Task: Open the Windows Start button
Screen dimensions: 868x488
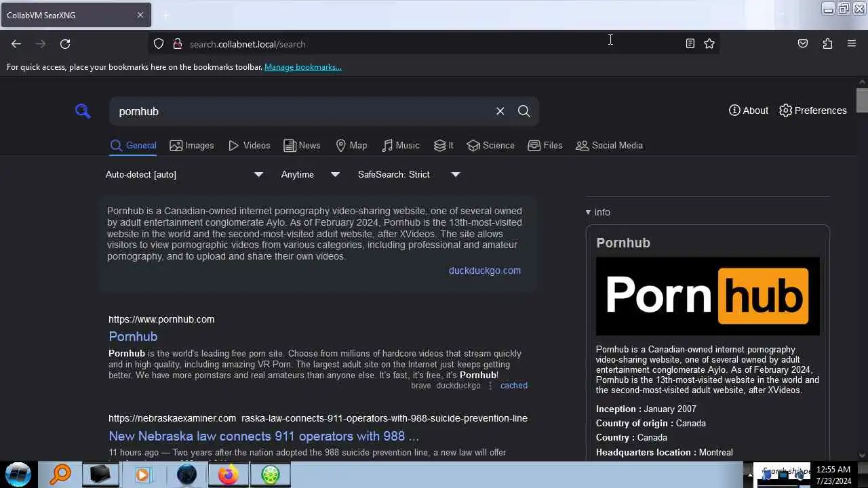Action: (x=18, y=474)
